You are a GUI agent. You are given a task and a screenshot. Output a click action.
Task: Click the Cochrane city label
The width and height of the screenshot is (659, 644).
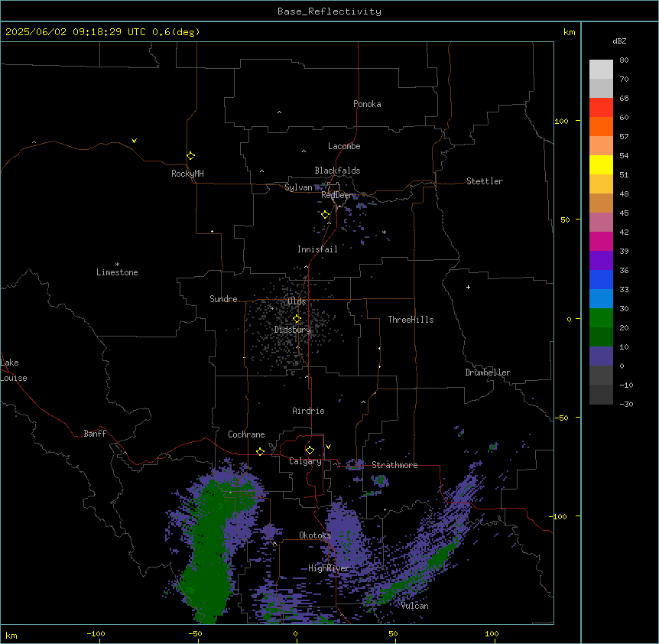[x=246, y=434]
